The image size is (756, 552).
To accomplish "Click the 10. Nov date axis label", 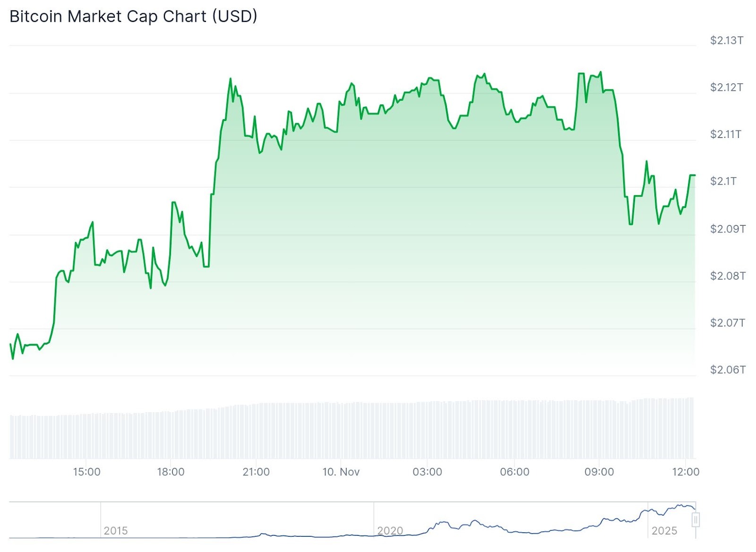I will point(341,472).
